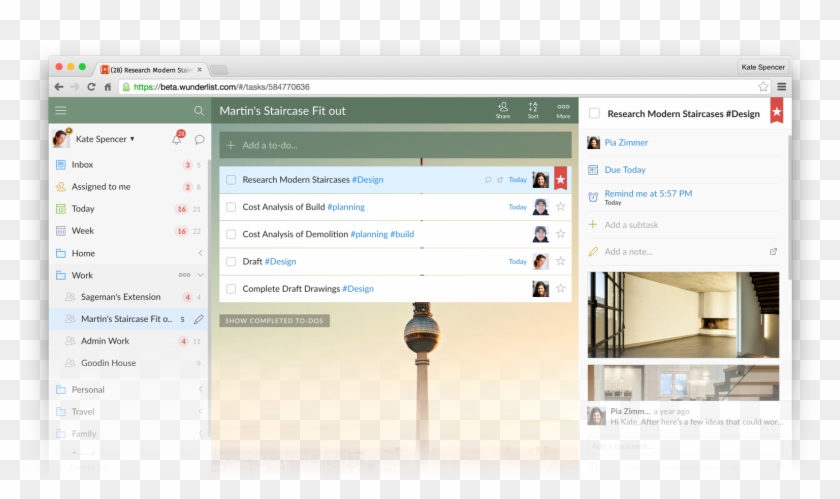The height and width of the screenshot is (499, 840).
Task: Click the reminder alarm clock icon
Action: pyautogui.click(x=593, y=197)
